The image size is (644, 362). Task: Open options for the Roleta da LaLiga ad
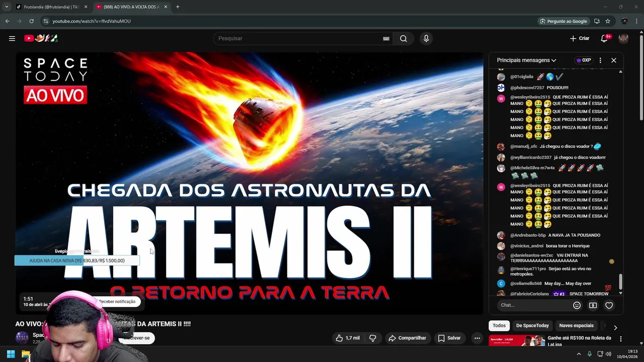click(x=620, y=339)
